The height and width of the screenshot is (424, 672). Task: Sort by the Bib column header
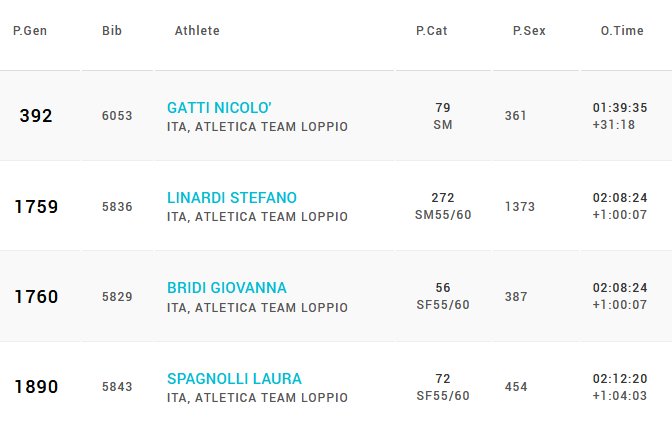(112, 31)
